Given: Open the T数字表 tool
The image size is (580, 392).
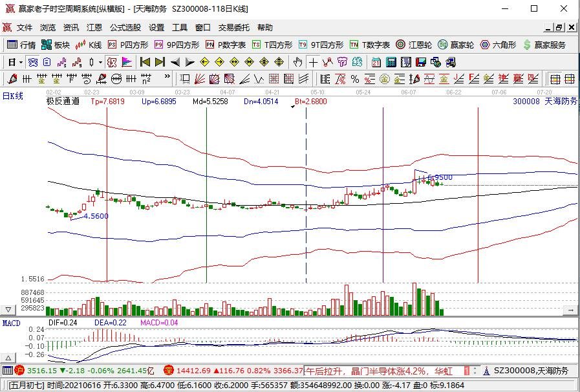Looking at the screenshot, I should coord(370,45).
